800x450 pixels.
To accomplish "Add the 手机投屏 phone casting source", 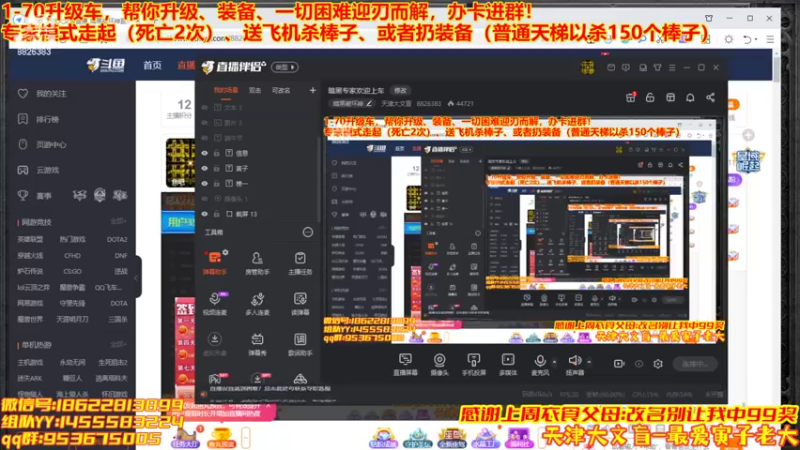I will pyautogui.click(x=473, y=364).
